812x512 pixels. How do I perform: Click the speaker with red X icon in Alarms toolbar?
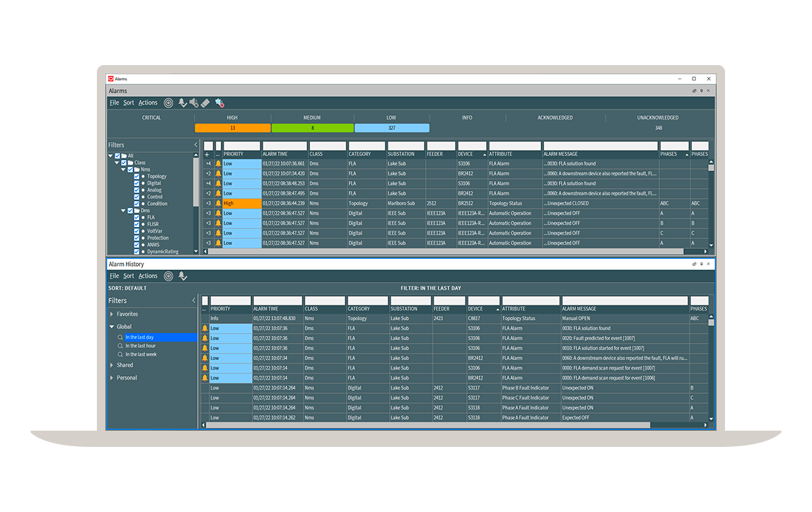point(219,103)
